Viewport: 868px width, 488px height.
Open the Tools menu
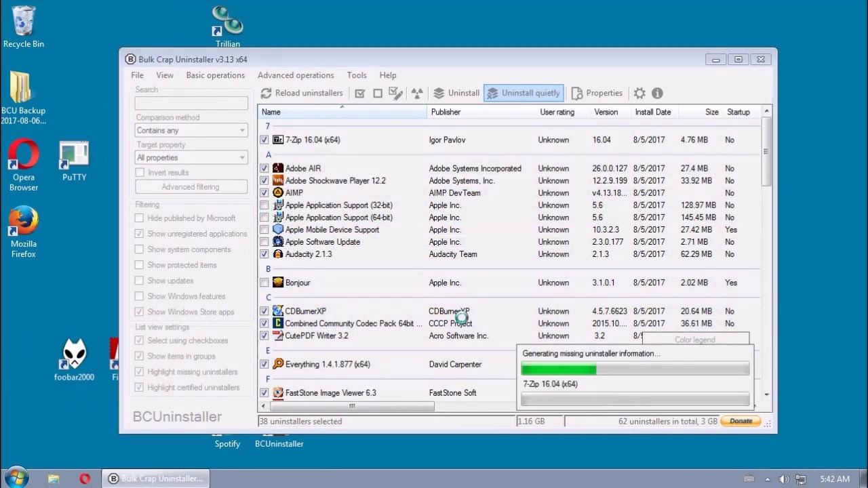point(357,75)
